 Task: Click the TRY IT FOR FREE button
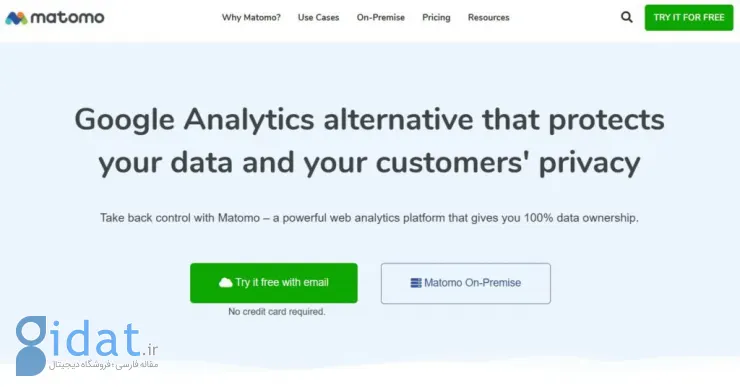point(689,17)
